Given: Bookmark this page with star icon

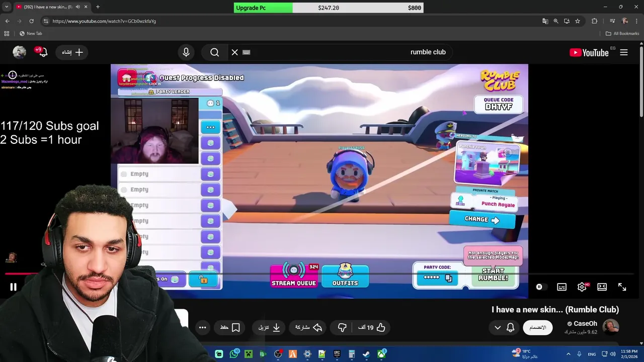Looking at the screenshot, I should tap(578, 21).
